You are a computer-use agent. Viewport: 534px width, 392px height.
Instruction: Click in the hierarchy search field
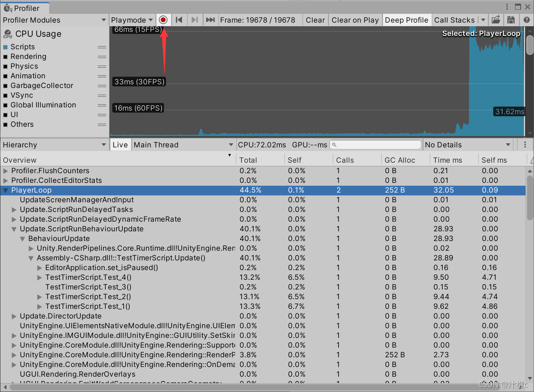pyautogui.click(x=376, y=145)
